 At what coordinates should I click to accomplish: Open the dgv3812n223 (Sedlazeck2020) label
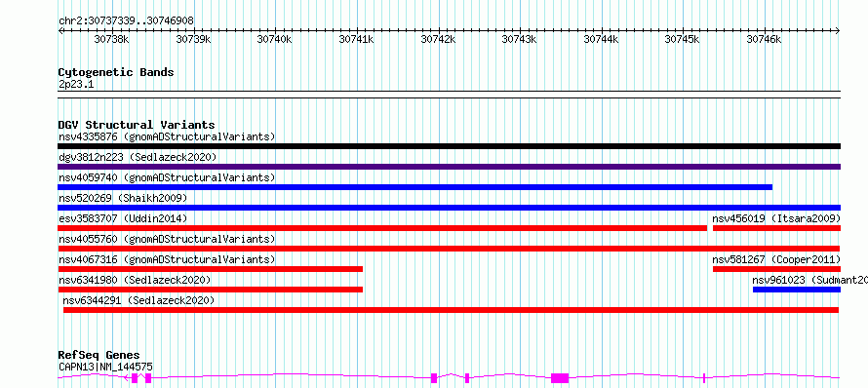[x=138, y=157]
